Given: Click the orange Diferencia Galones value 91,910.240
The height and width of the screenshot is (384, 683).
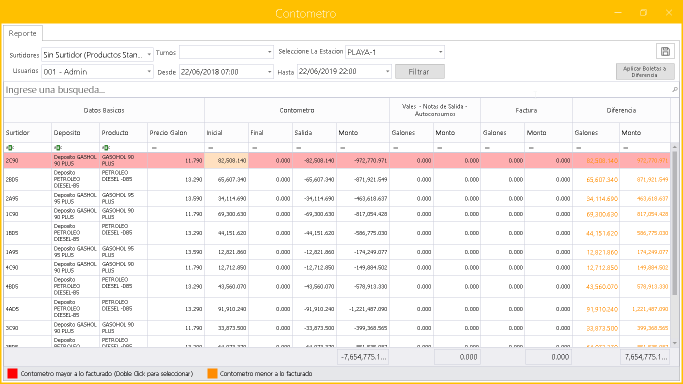Looking at the screenshot, I should (x=596, y=309).
